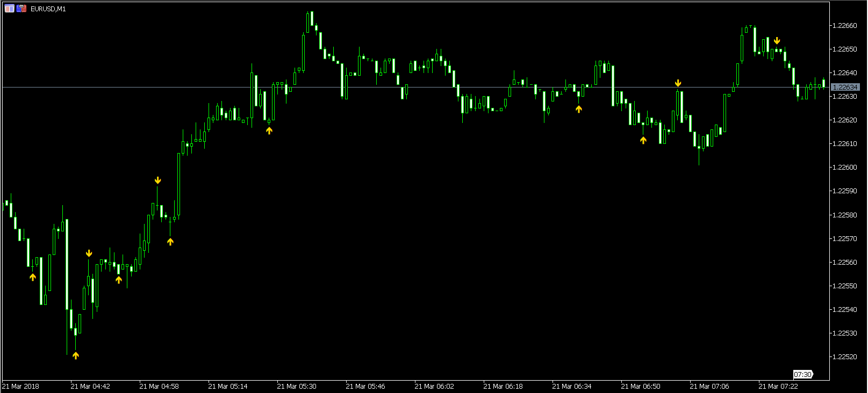Screen dimensions: 868x393
Task: Click the 07:30 time shift marker
Action: [803, 374]
